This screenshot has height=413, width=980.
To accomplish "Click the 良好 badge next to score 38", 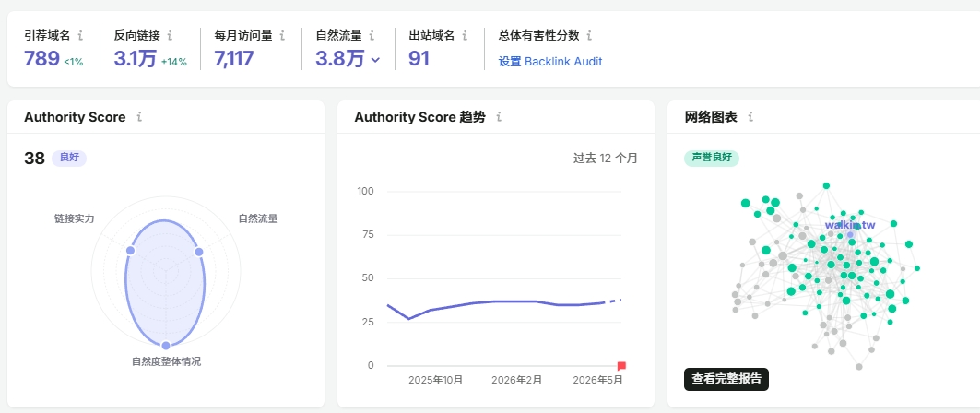I will (69, 158).
